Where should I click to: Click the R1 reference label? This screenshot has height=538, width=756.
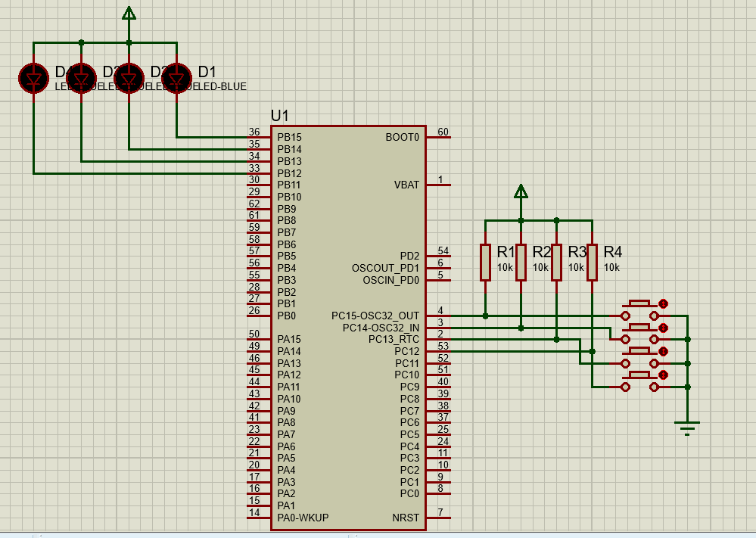[505, 252]
